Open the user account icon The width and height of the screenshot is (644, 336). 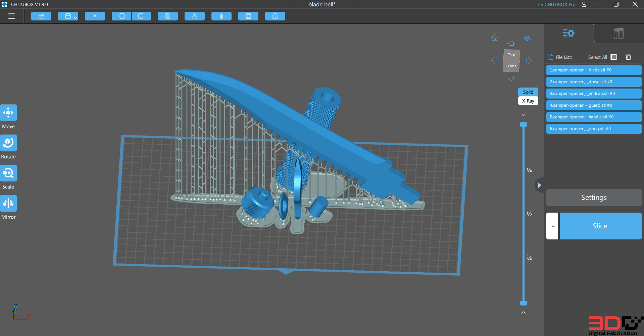[x=584, y=4]
